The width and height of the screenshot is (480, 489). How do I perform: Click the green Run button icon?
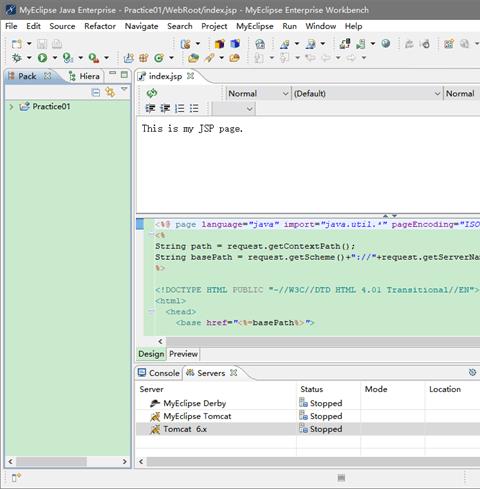coord(42,58)
